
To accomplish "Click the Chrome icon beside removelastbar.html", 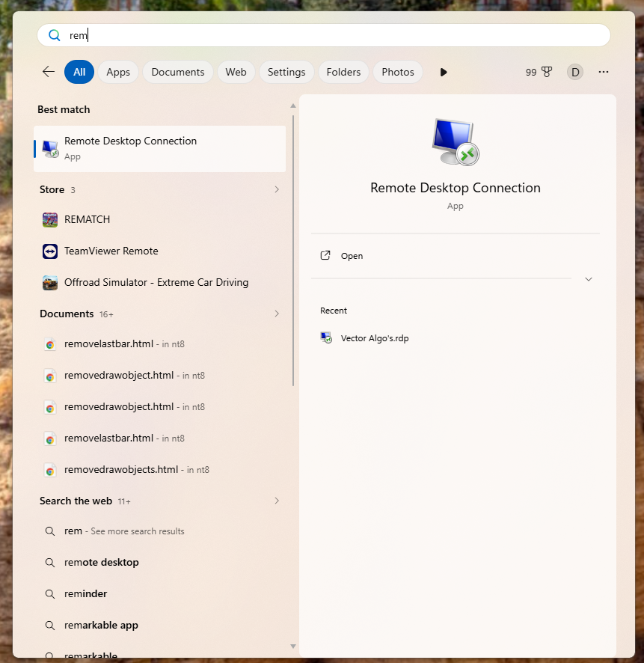I will [50, 344].
